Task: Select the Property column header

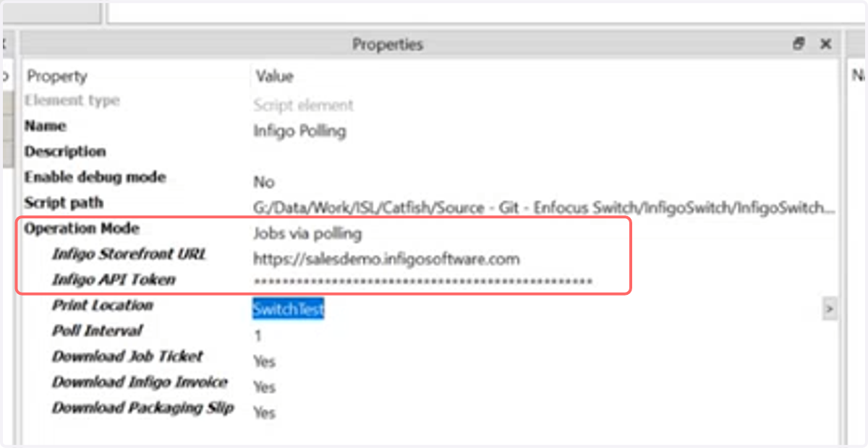Action: pyautogui.click(x=56, y=76)
